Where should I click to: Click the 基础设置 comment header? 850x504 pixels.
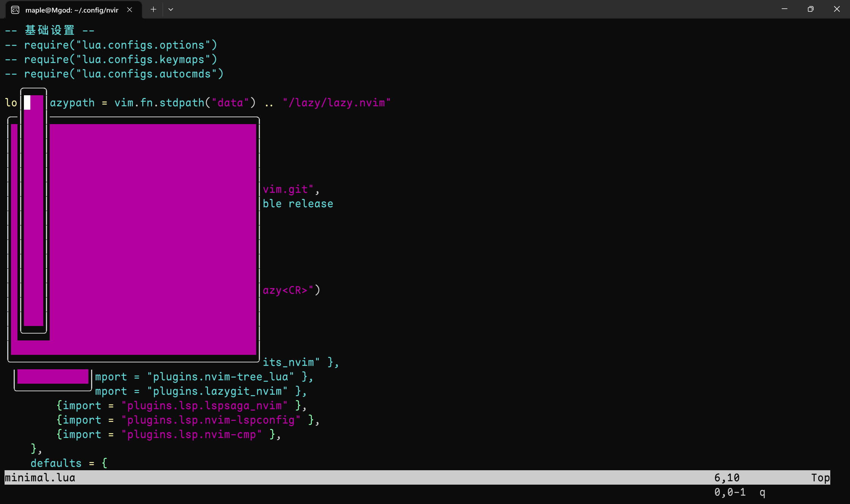point(49,30)
